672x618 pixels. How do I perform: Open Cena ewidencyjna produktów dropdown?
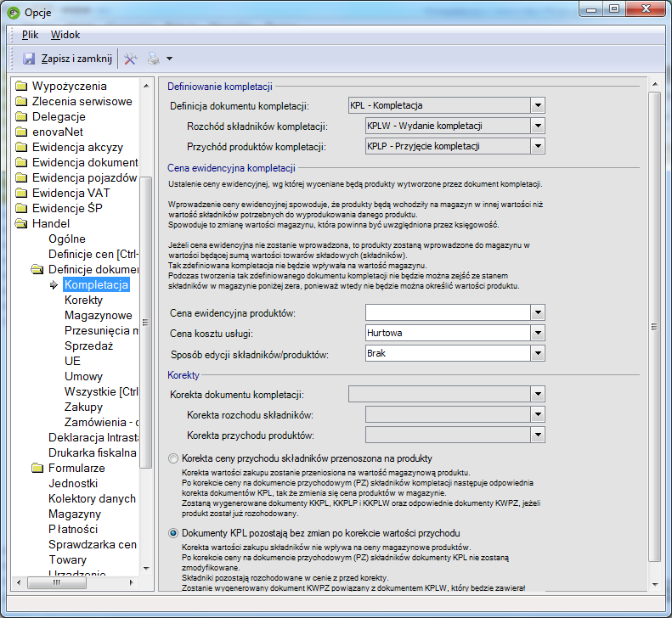(x=538, y=312)
